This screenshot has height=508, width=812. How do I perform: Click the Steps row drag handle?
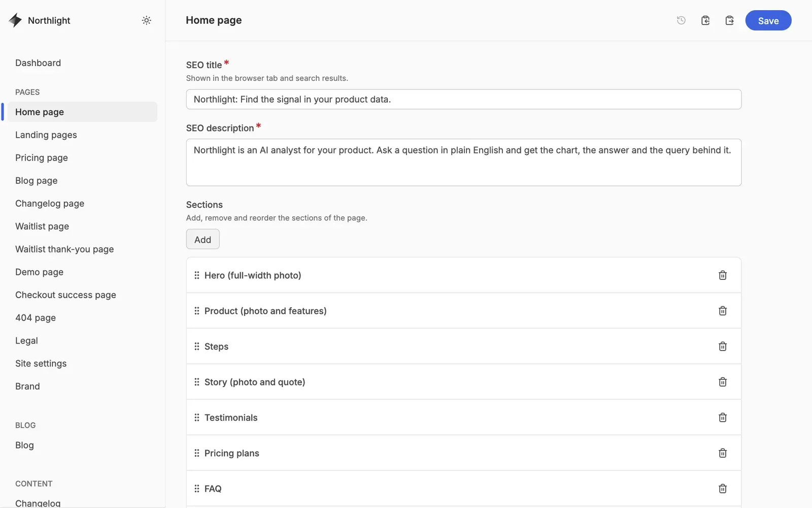(197, 346)
